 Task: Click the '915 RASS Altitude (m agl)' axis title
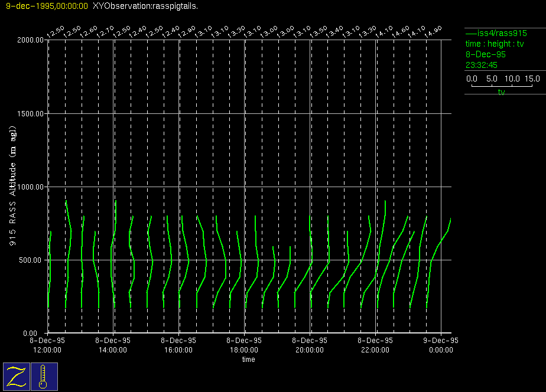click(12, 187)
